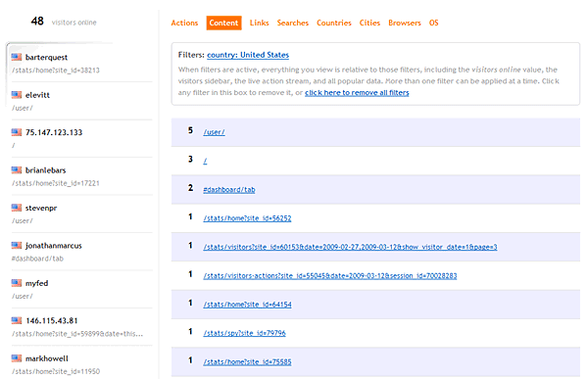Click the flag icon beside stevenpr
This screenshot has width=588, height=379.
pyautogui.click(x=17, y=208)
